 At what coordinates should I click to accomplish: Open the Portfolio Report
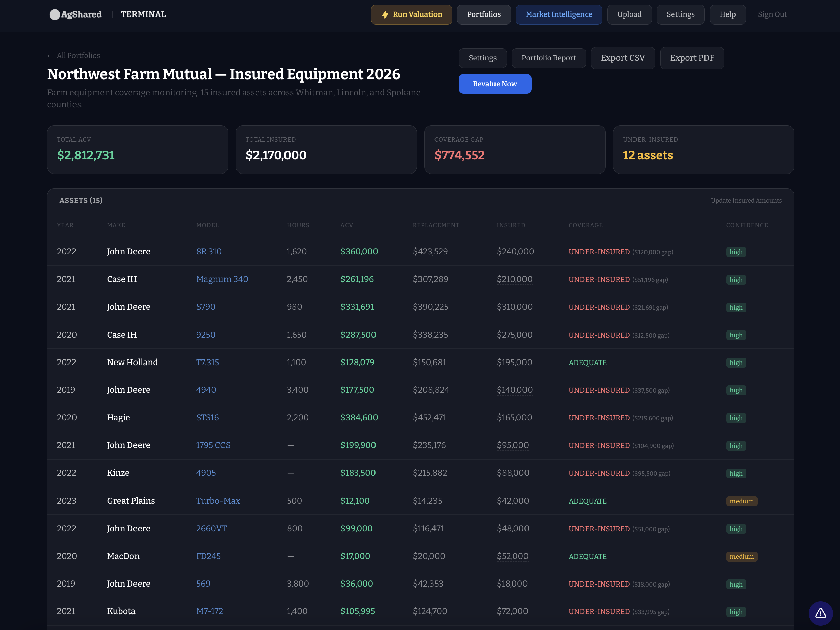tap(548, 58)
